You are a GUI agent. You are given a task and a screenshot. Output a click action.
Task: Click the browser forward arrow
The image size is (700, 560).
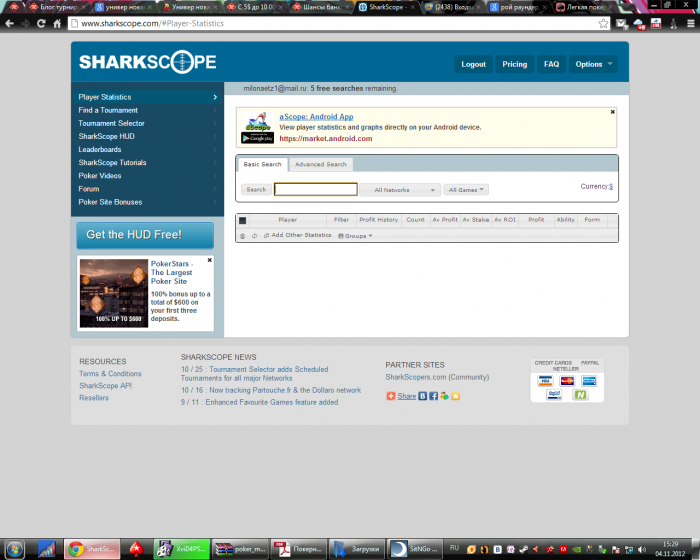[x=25, y=24]
